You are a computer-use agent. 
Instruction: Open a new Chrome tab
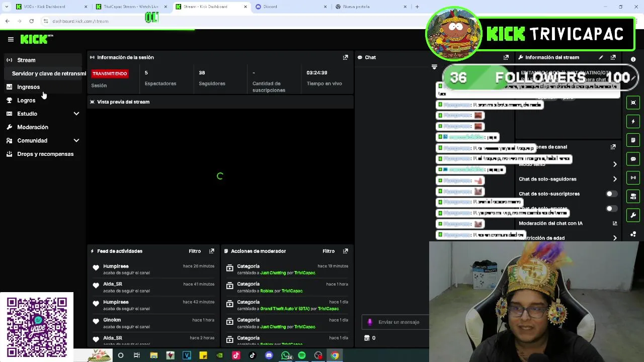click(x=417, y=7)
